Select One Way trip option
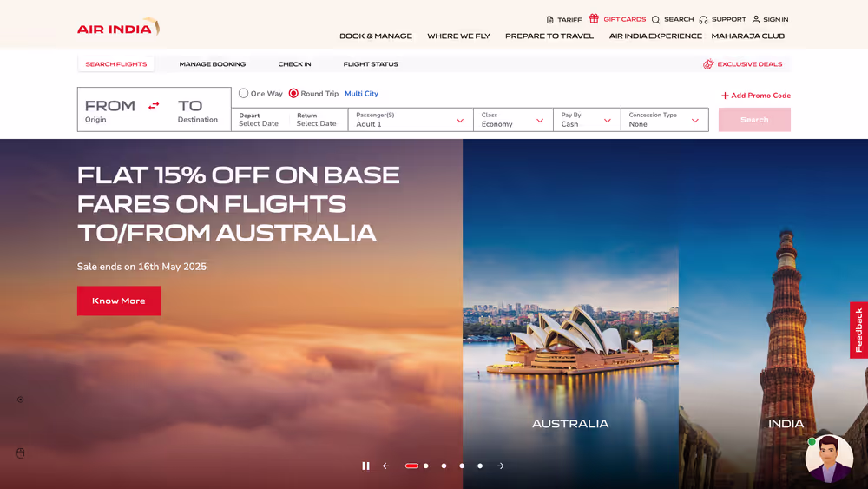The height and width of the screenshot is (489, 868). 260,94
